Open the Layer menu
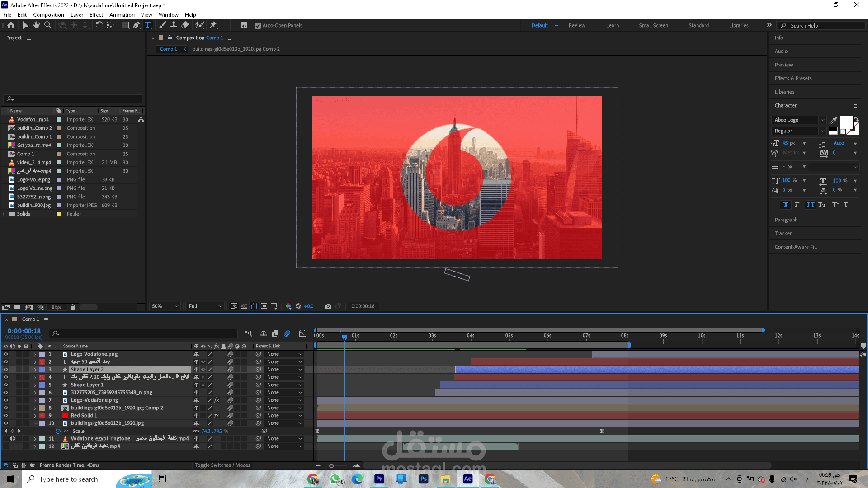Screen dimensions: 868x488 (x=77, y=15)
